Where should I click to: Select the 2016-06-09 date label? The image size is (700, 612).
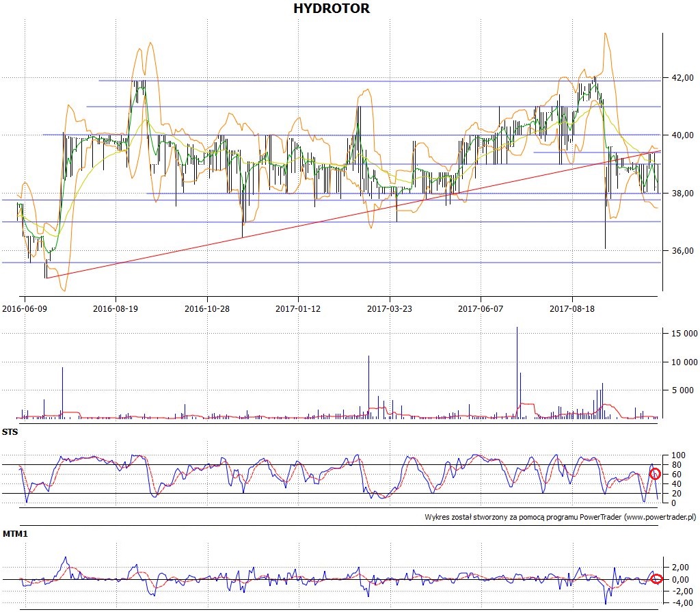25,308
